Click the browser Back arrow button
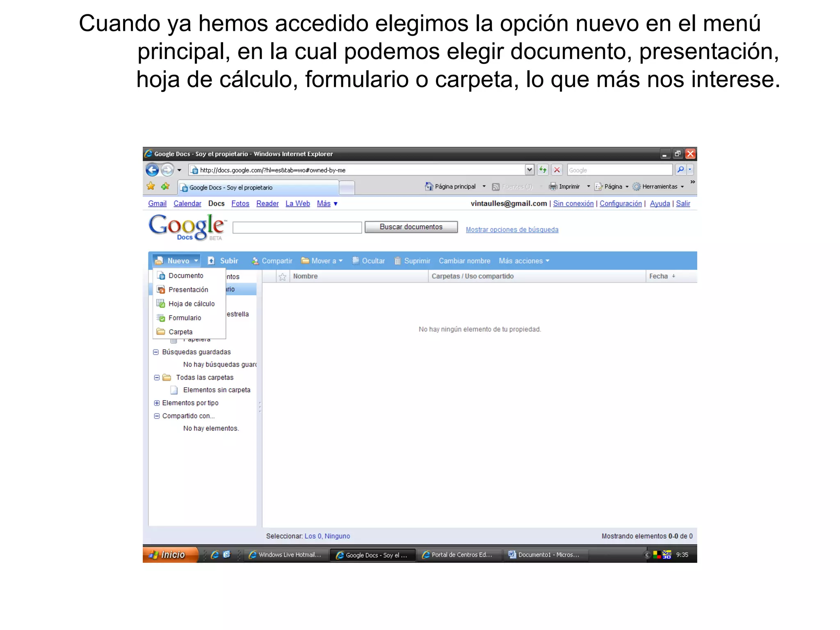 pos(152,170)
